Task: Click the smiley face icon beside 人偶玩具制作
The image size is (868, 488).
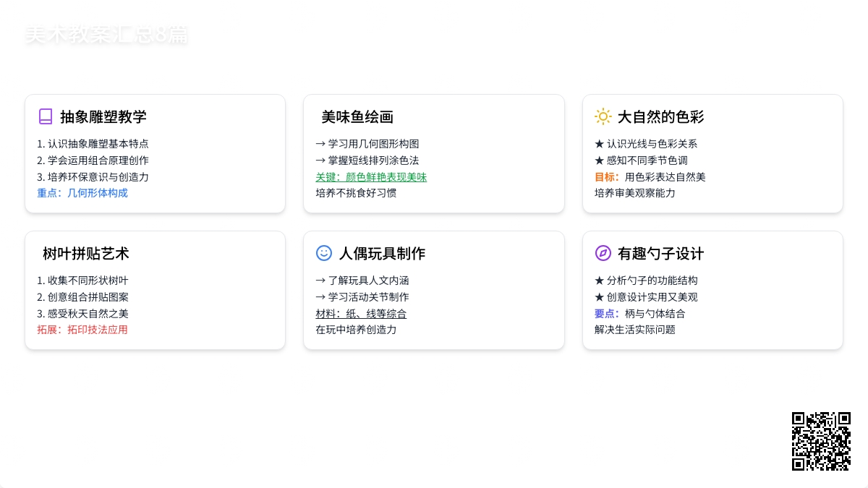Action: click(x=324, y=253)
